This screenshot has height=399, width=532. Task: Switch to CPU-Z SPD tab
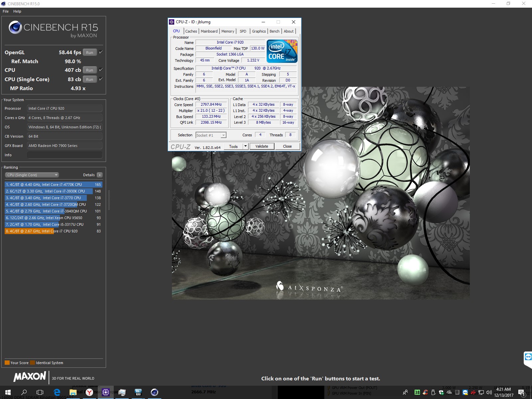click(243, 31)
